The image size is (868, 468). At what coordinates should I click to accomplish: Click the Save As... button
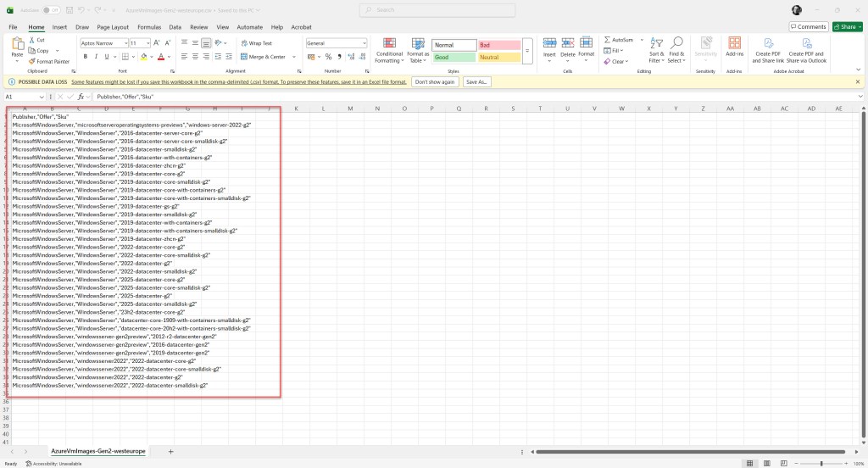click(x=477, y=82)
